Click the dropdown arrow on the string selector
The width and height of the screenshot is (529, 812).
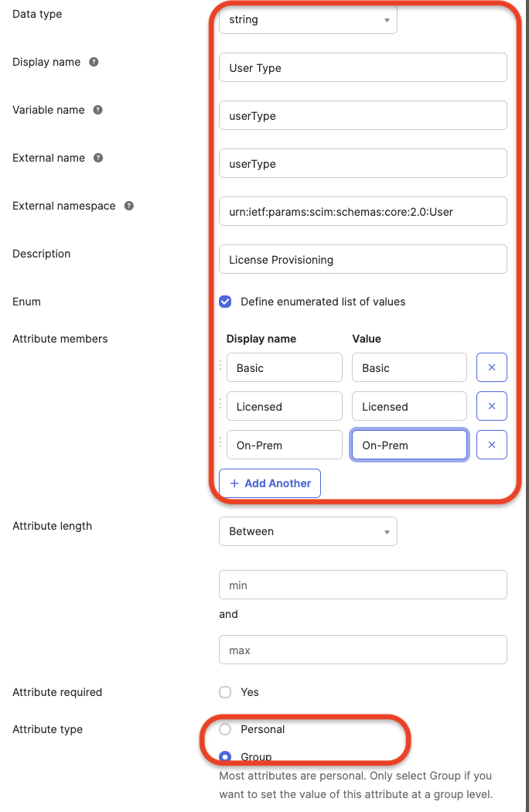pyautogui.click(x=387, y=19)
